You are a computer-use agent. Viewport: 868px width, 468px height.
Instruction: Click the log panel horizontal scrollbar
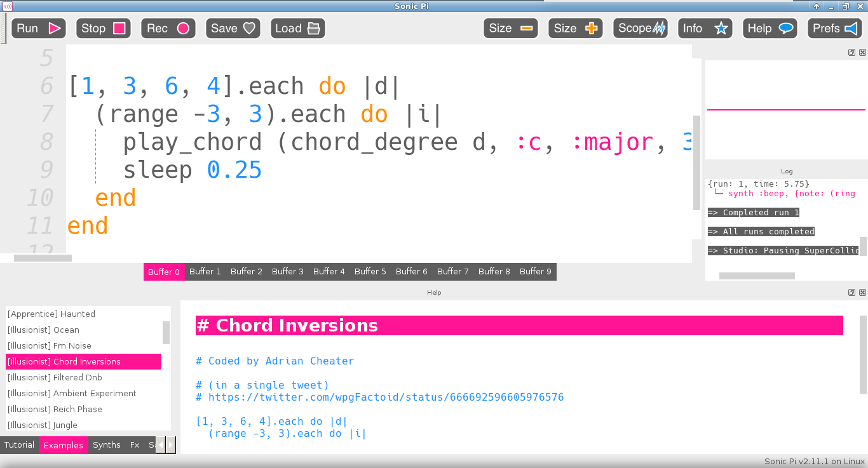[x=757, y=276]
